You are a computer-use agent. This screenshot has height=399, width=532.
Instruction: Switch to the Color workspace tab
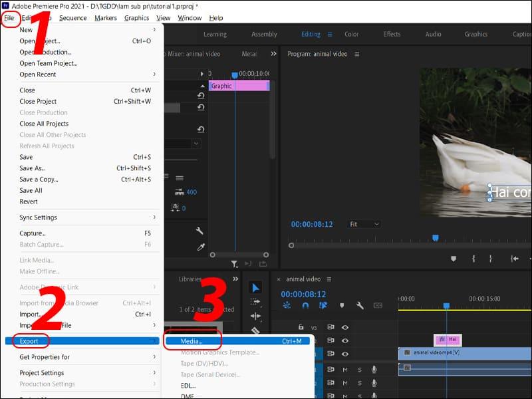click(x=350, y=34)
